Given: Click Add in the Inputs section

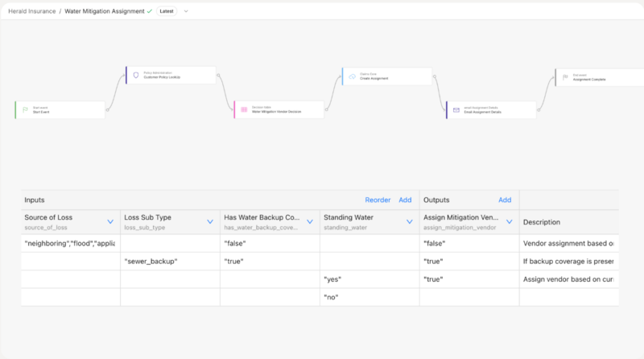Looking at the screenshot, I should 405,200.
